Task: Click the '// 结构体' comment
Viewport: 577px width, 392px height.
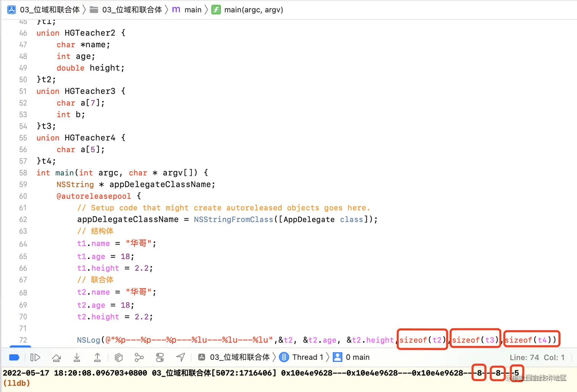Action: coord(95,231)
